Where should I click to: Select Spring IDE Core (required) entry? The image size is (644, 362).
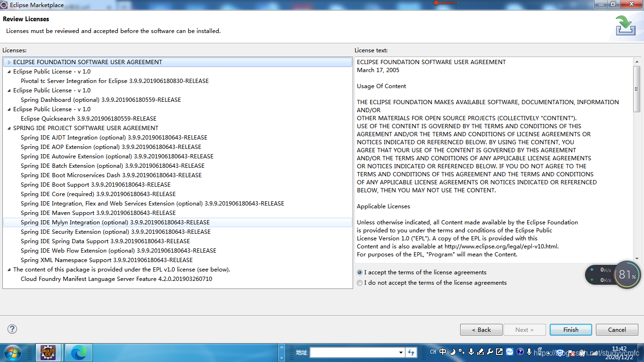[x=98, y=194]
